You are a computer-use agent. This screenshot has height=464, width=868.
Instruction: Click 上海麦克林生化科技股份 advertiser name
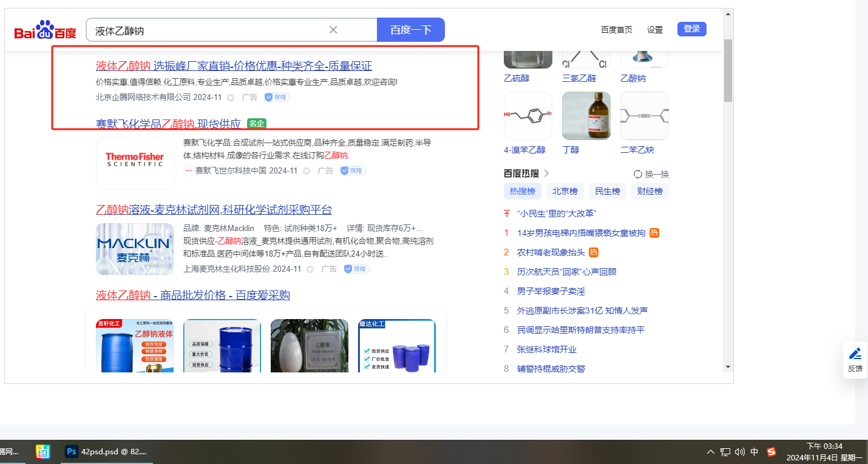227,269
